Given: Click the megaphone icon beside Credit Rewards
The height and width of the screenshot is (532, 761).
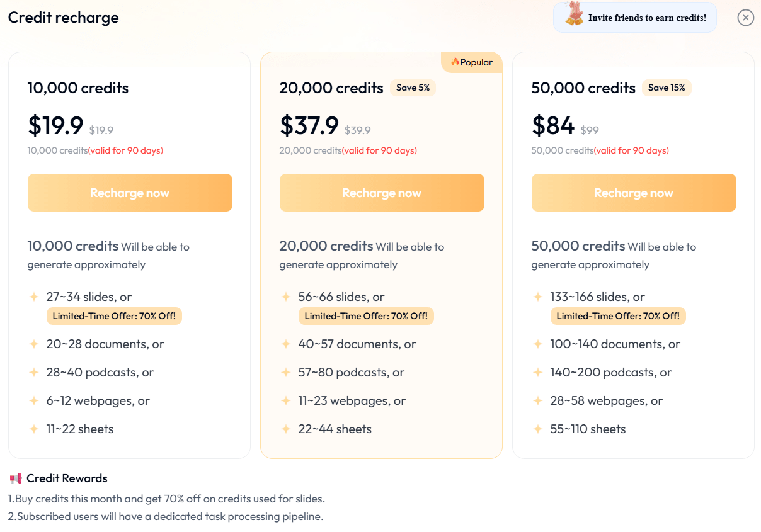Looking at the screenshot, I should tap(16, 478).
